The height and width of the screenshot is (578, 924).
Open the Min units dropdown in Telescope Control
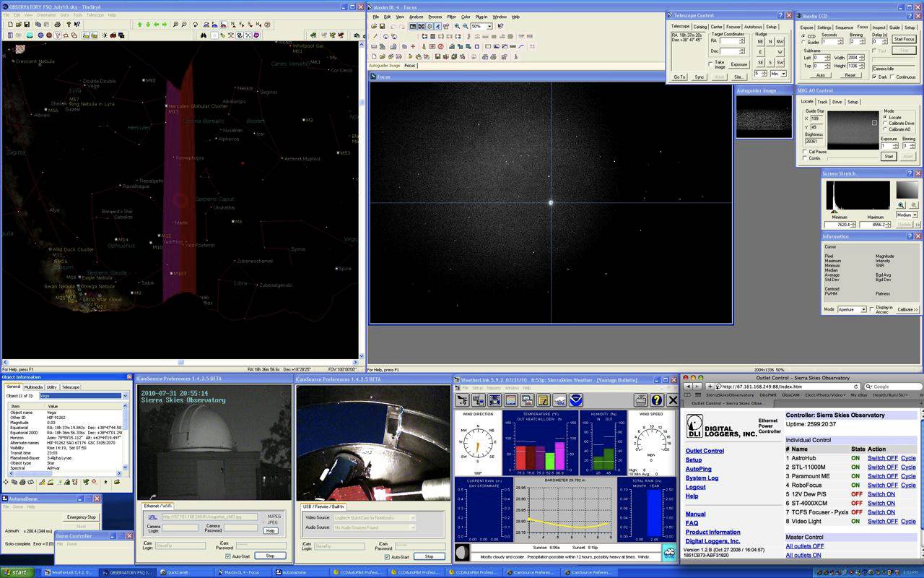point(777,73)
